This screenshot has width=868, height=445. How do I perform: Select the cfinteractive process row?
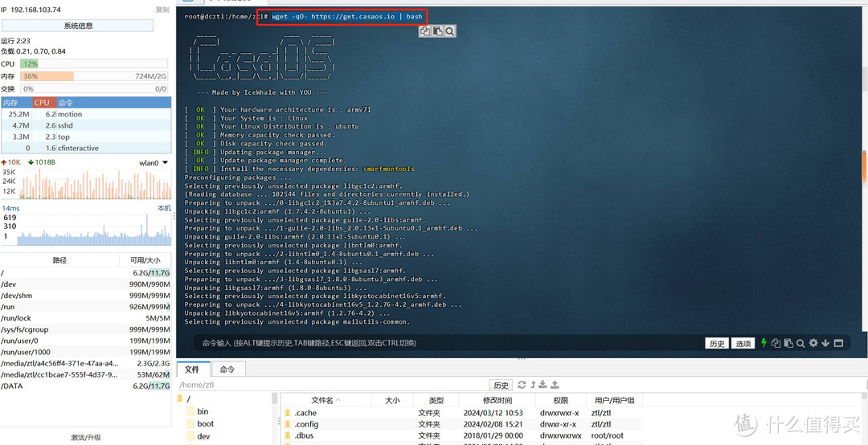(86, 148)
